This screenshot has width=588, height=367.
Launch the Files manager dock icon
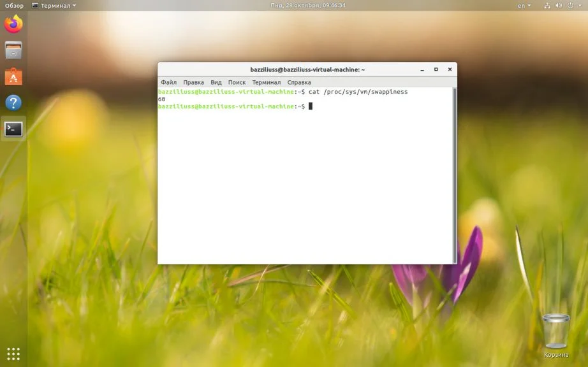pyautogui.click(x=13, y=50)
